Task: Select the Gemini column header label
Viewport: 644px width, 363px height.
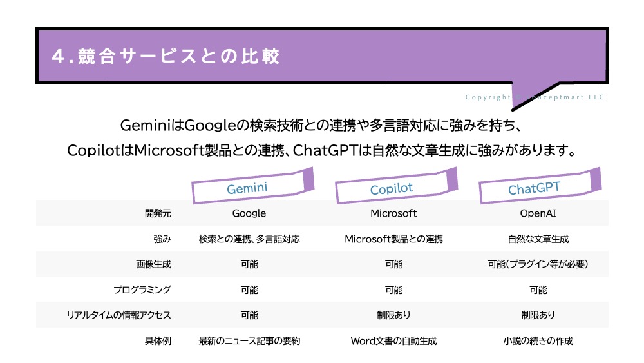Action: click(x=247, y=188)
